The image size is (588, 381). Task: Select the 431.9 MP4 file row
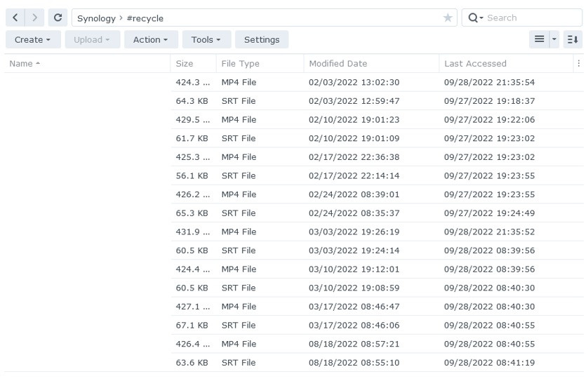point(281,232)
